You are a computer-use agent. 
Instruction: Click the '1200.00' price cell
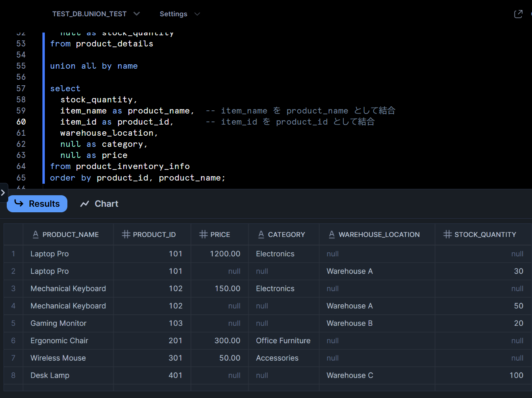point(220,254)
